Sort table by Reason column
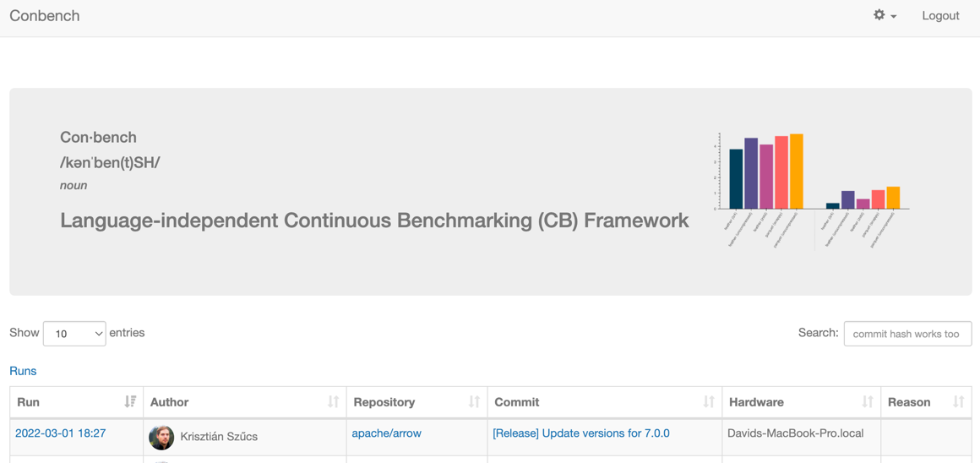The image size is (980, 463). (x=958, y=402)
